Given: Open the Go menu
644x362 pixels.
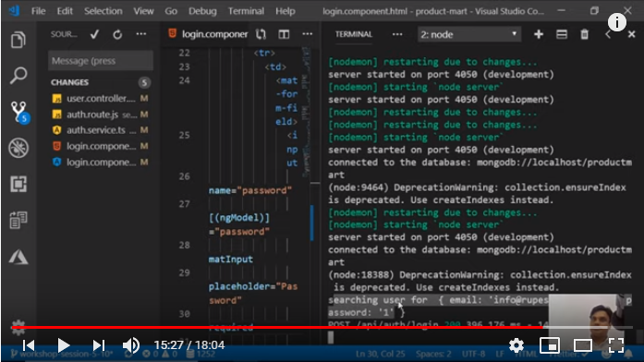Looking at the screenshot, I should point(171,11).
